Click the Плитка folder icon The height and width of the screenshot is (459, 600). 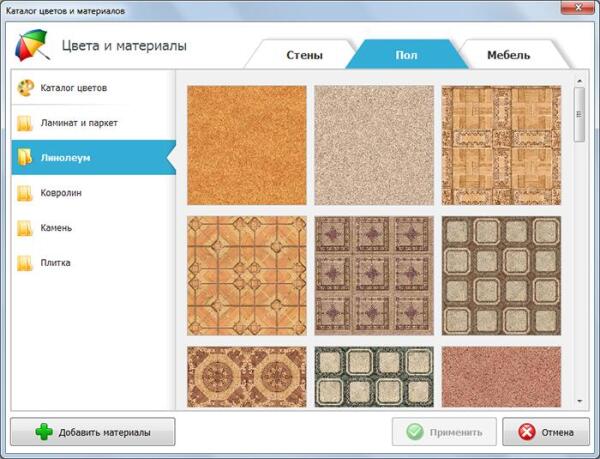(26, 263)
